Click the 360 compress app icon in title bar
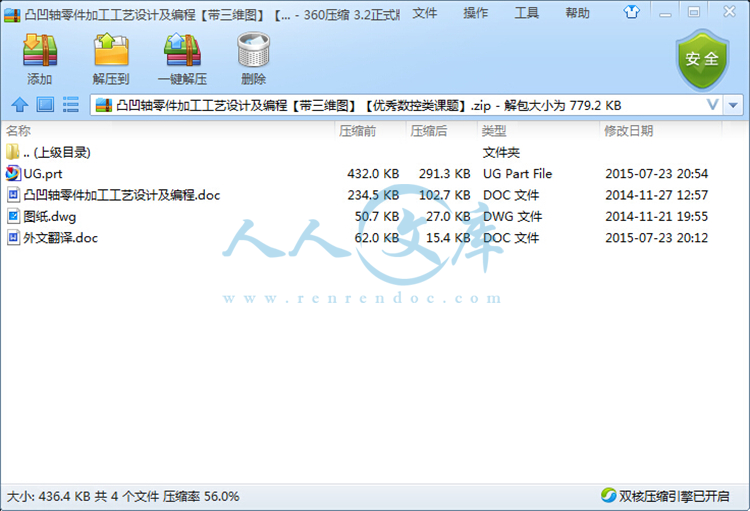 tap(11, 15)
